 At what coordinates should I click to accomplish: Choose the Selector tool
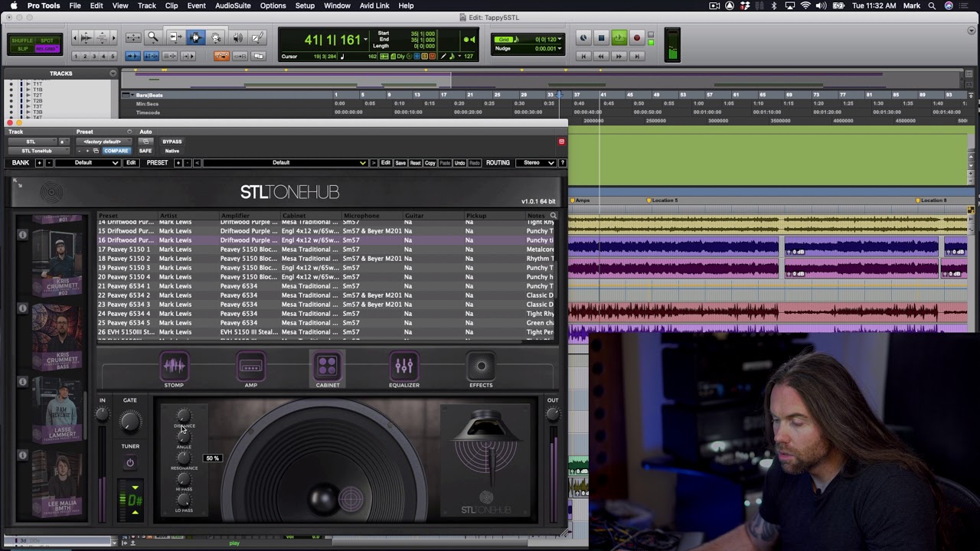[x=195, y=37]
